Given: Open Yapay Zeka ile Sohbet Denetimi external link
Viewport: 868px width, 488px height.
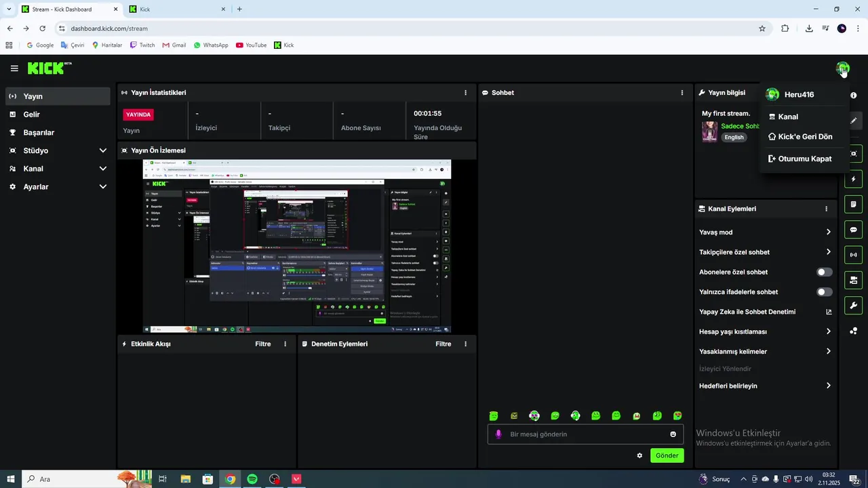Looking at the screenshot, I should pyautogui.click(x=829, y=312).
